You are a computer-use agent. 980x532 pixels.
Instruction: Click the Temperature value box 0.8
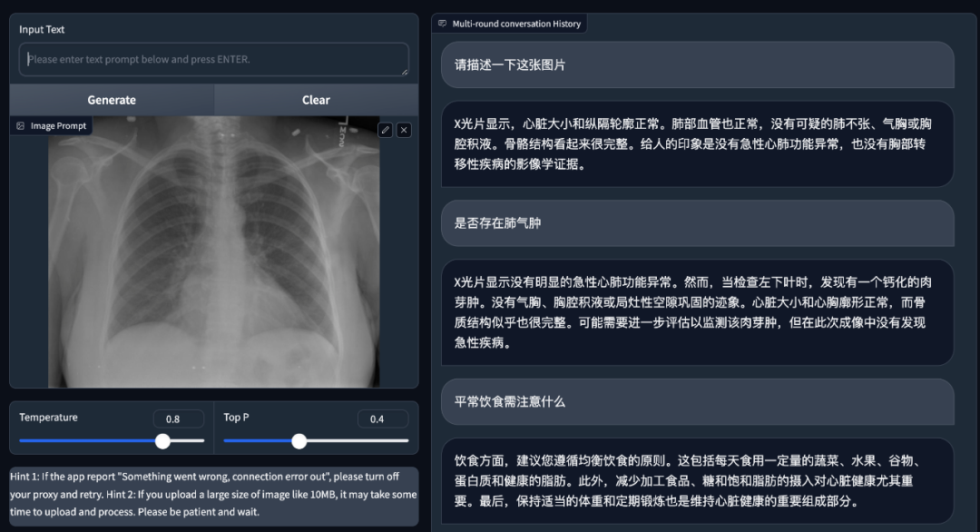point(178,419)
